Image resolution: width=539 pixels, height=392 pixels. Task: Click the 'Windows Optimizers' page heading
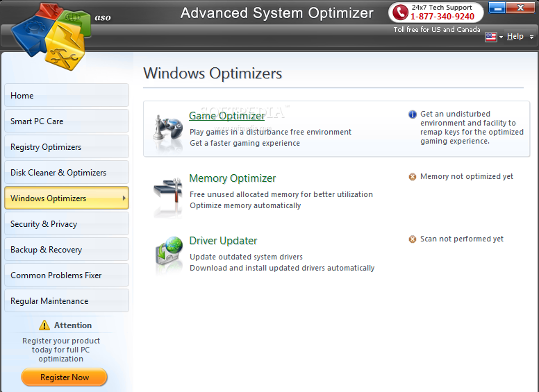[x=213, y=74]
